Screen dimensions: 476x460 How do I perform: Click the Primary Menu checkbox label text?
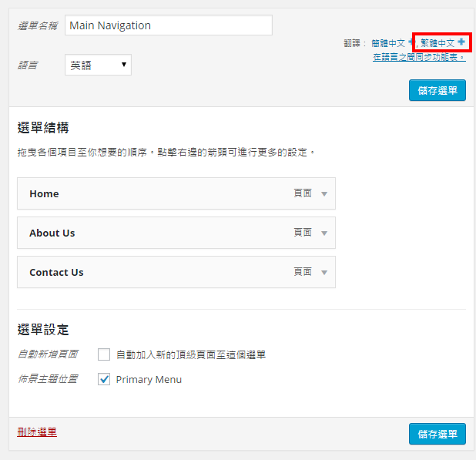tap(149, 380)
